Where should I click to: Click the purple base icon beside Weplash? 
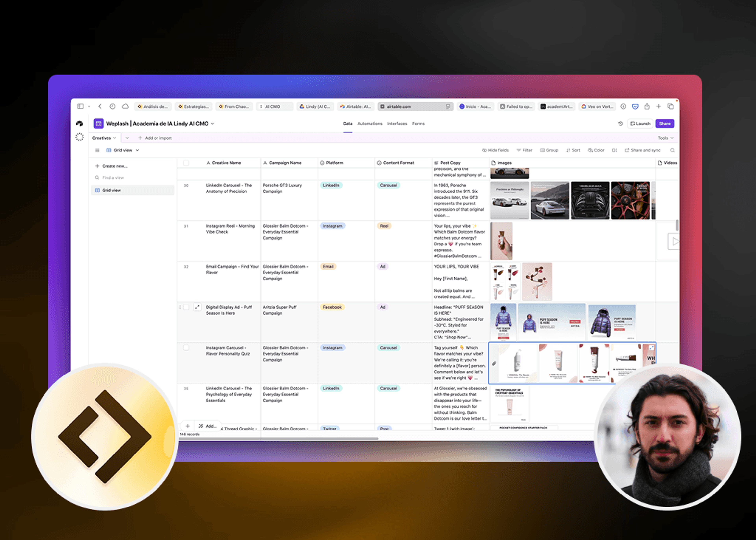(x=98, y=124)
